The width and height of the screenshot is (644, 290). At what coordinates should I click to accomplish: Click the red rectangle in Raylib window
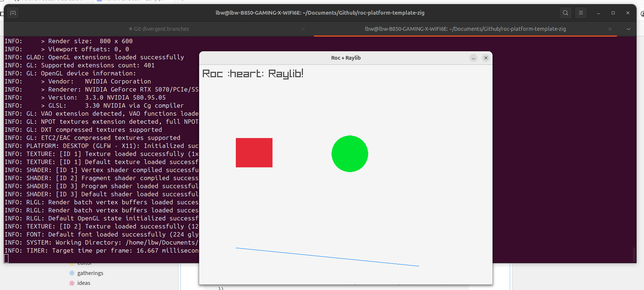pyautogui.click(x=254, y=153)
